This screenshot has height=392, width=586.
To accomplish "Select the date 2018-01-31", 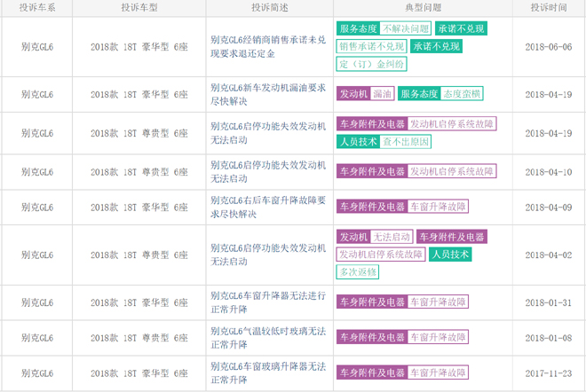I will (x=549, y=302).
